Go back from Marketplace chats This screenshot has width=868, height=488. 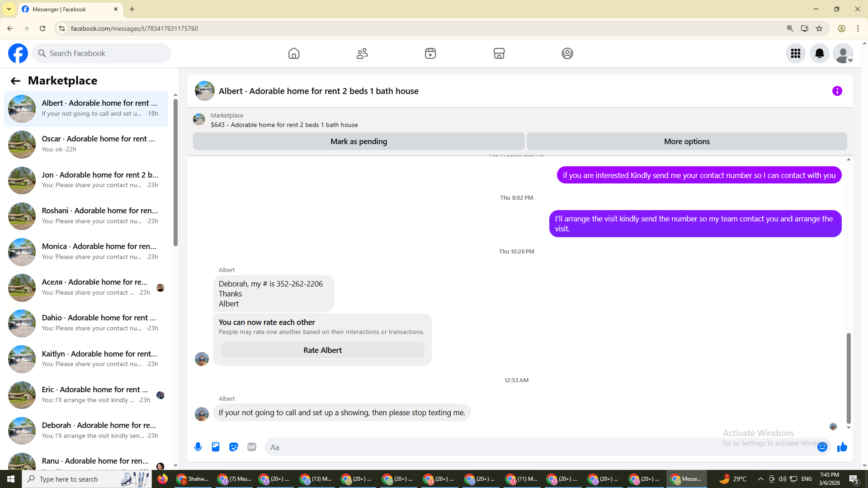[x=15, y=81]
